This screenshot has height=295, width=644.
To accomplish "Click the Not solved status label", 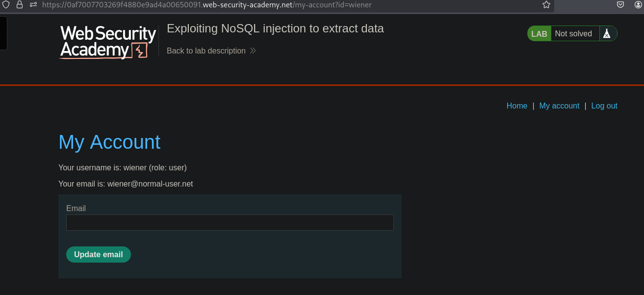I will click(573, 34).
